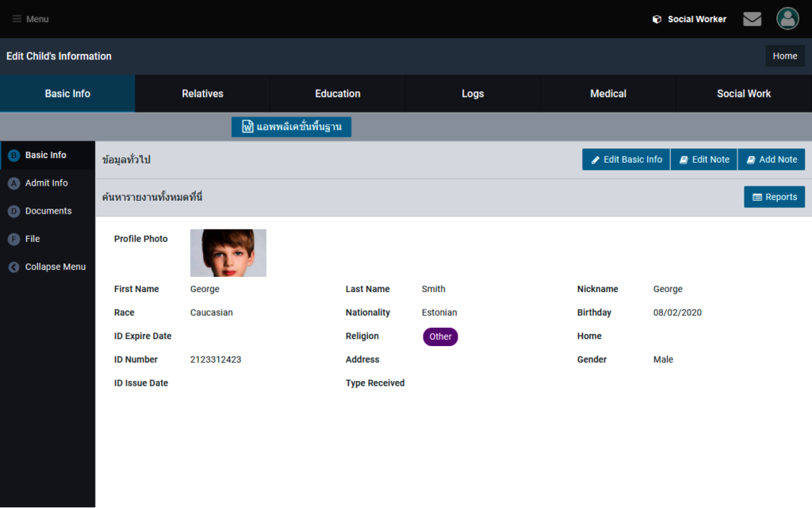Open the mail envelope icon

[x=752, y=19]
